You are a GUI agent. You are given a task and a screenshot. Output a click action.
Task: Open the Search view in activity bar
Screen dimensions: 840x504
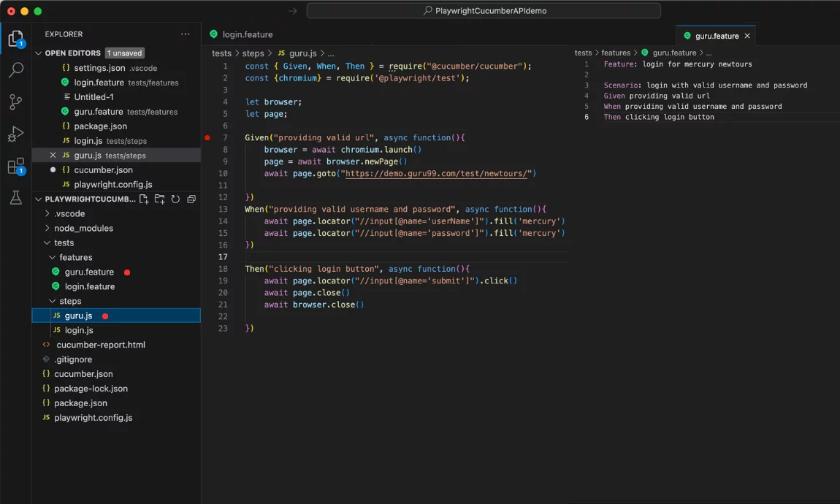[15, 70]
